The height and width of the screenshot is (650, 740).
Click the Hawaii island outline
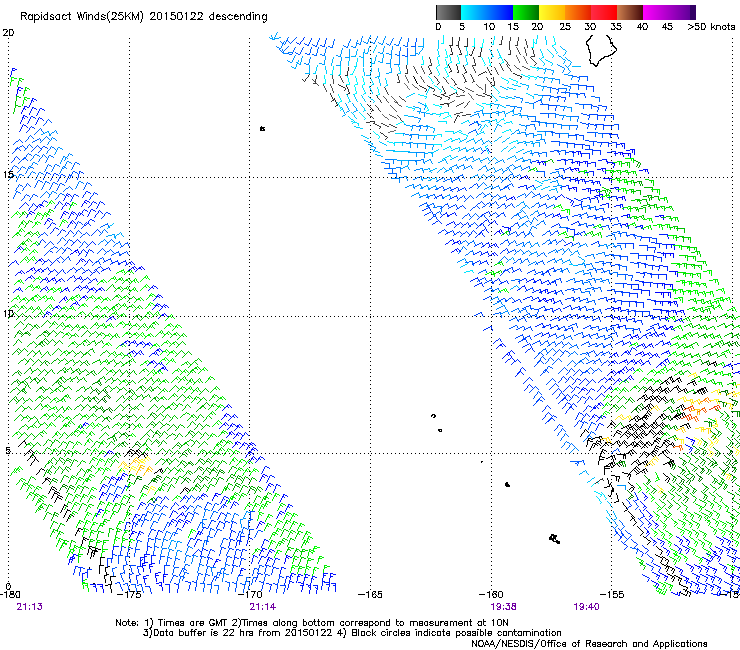tap(601, 50)
